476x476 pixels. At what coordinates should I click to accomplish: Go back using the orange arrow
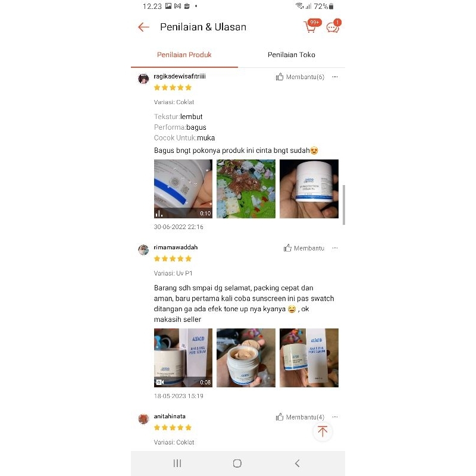pos(143,27)
